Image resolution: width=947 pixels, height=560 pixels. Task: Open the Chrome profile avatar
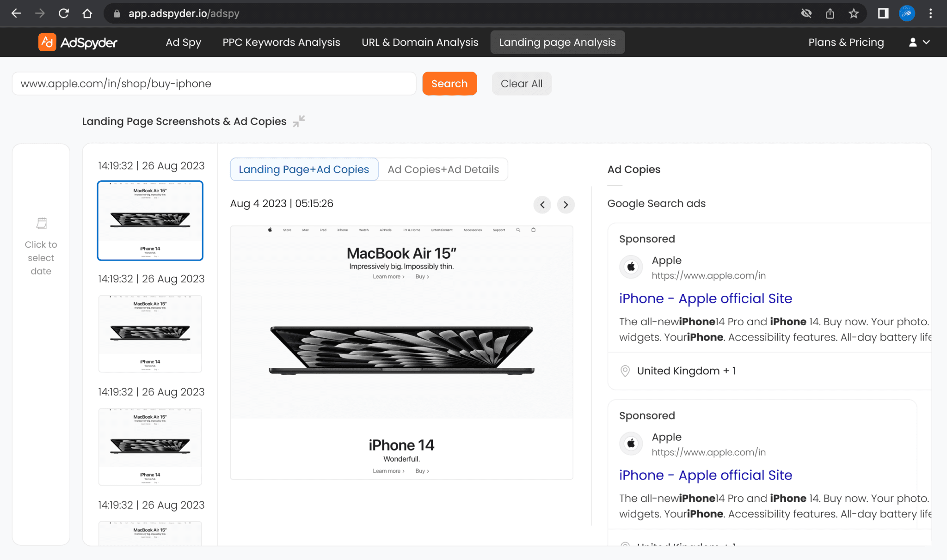(x=907, y=13)
